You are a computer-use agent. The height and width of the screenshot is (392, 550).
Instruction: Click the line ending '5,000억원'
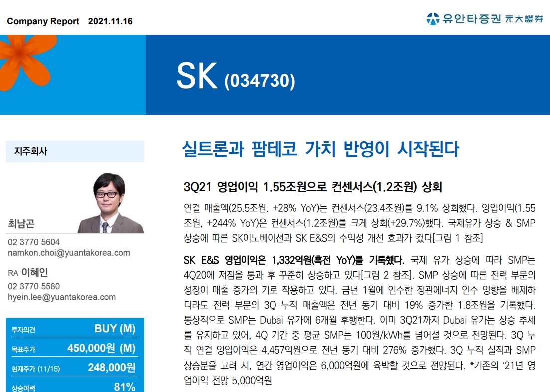coord(228,381)
